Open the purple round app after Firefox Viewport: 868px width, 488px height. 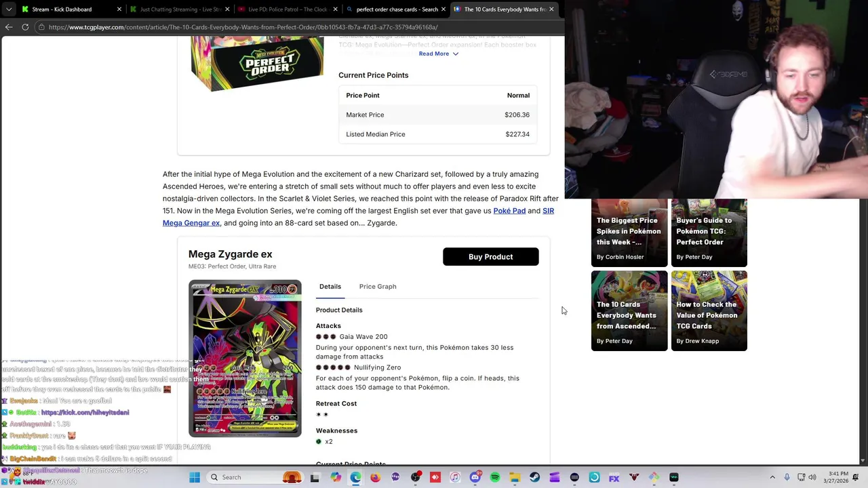395,477
